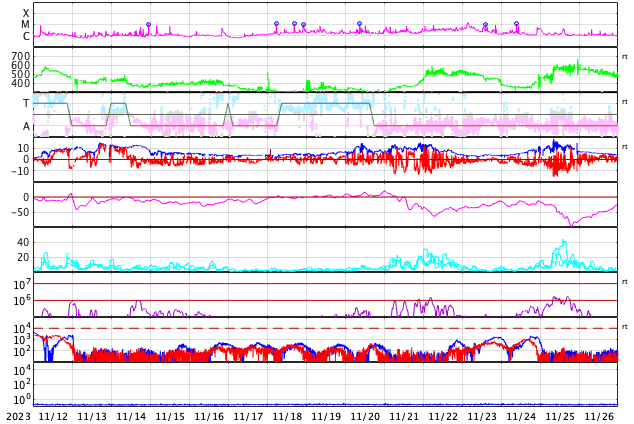Click the "11/23" date label
The height and width of the screenshot is (424, 634).
click(x=482, y=417)
